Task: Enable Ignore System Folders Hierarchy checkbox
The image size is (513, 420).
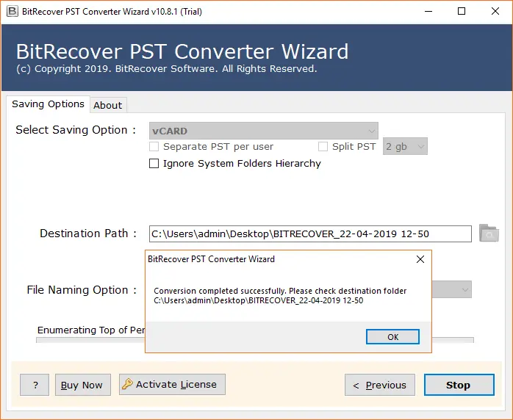Action: (x=154, y=164)
